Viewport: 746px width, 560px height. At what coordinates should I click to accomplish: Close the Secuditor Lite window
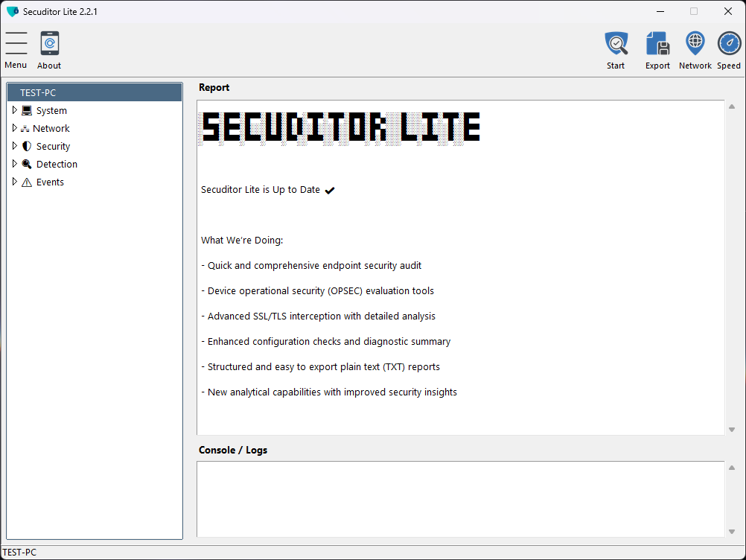728,11
